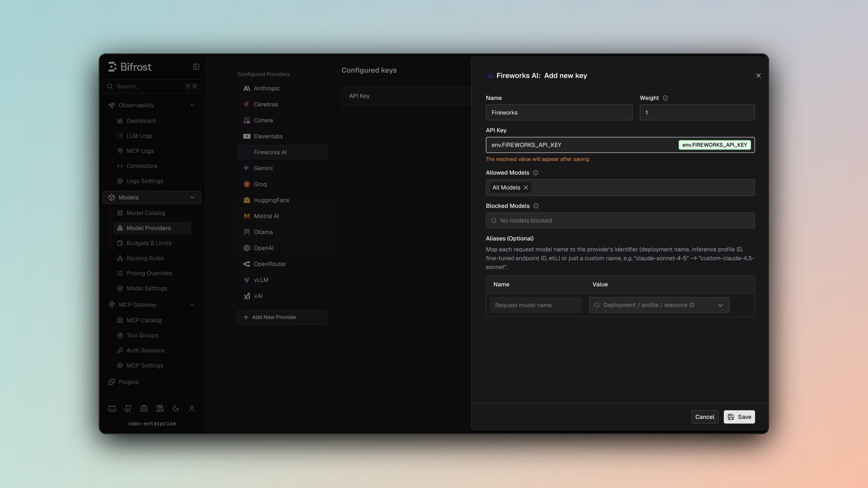Open the GitHub icon in sidebar footer

128,408
